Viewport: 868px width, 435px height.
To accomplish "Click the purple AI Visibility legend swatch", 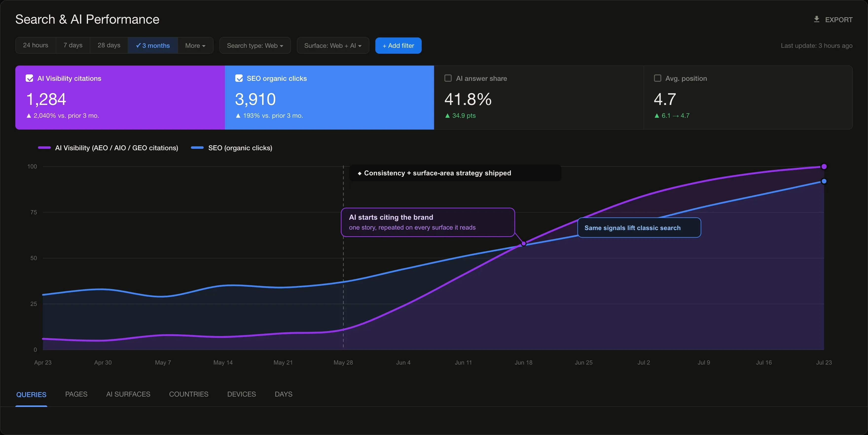I will click(44, 148).
